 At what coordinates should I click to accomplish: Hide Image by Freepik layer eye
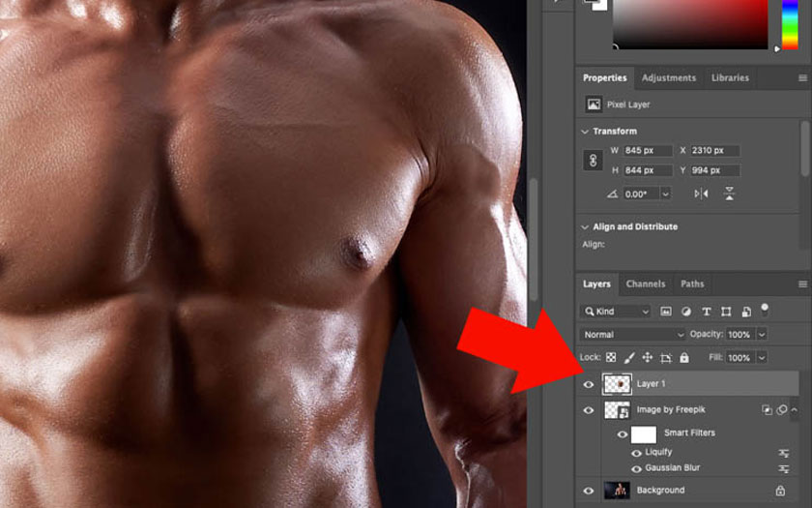coord(589,410)
